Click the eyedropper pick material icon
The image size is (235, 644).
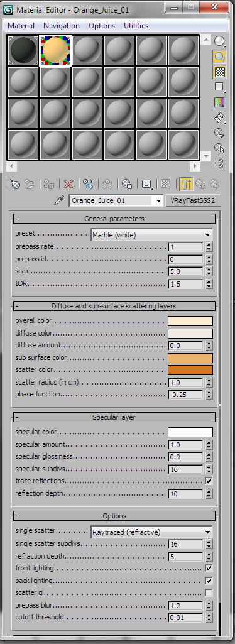coord(59,201)
